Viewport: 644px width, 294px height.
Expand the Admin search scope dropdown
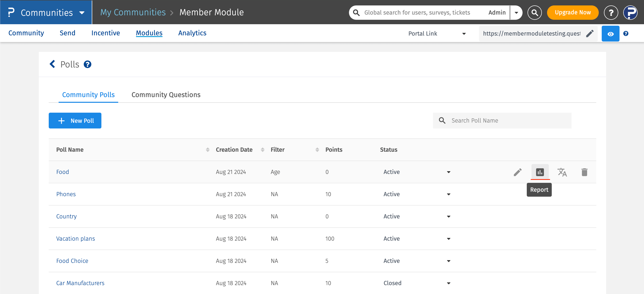point(516,13)
